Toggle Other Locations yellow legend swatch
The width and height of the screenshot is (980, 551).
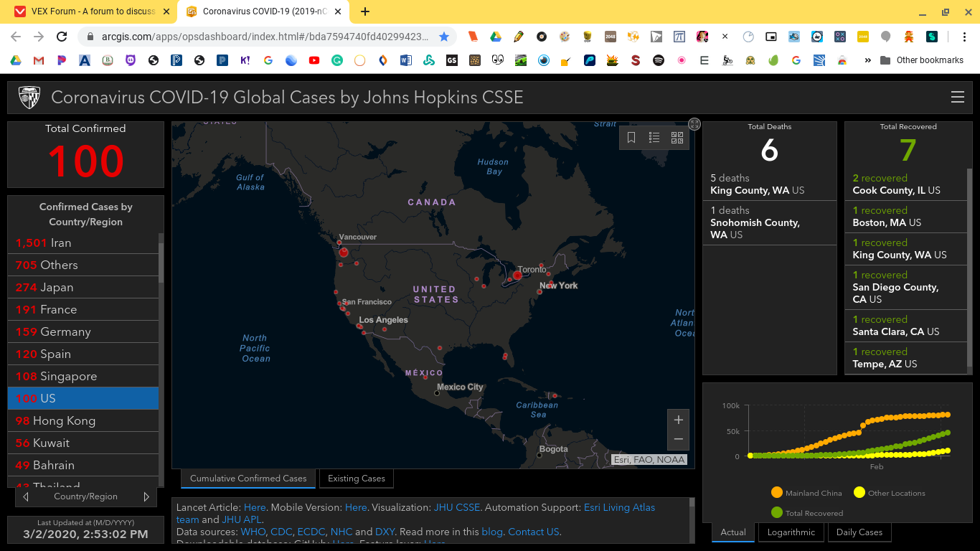859,492
